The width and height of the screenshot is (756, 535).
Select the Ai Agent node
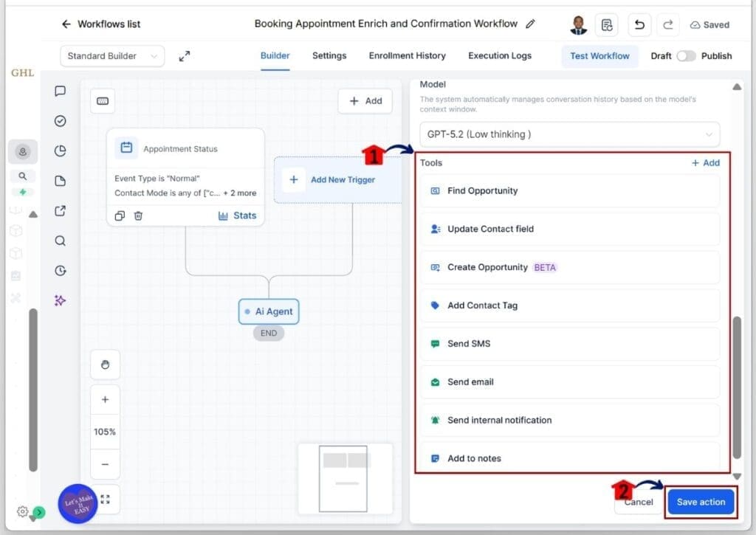[x=269, y=311]
